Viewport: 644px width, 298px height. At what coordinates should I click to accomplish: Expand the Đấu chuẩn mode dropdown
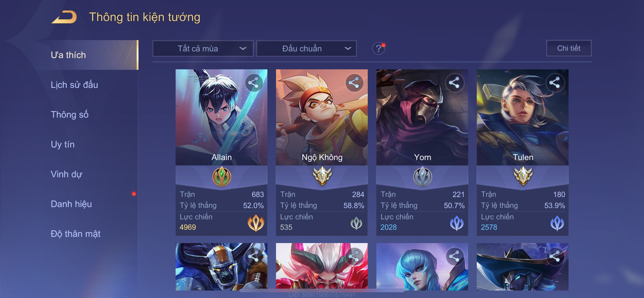(306, 48)
